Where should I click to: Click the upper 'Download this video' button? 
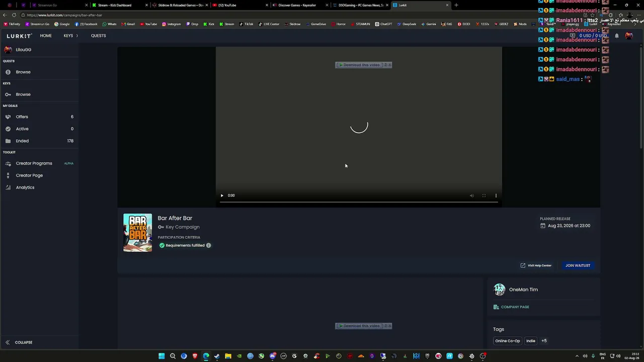[359, 65]
